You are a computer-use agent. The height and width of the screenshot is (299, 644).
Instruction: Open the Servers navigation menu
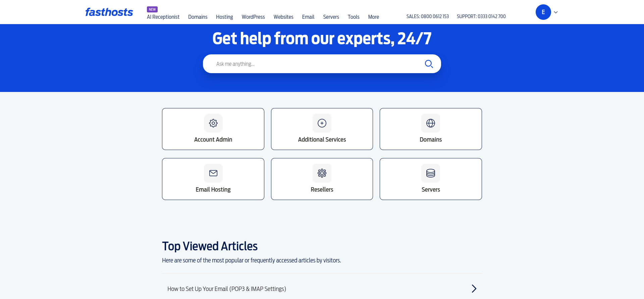(331, 17)
